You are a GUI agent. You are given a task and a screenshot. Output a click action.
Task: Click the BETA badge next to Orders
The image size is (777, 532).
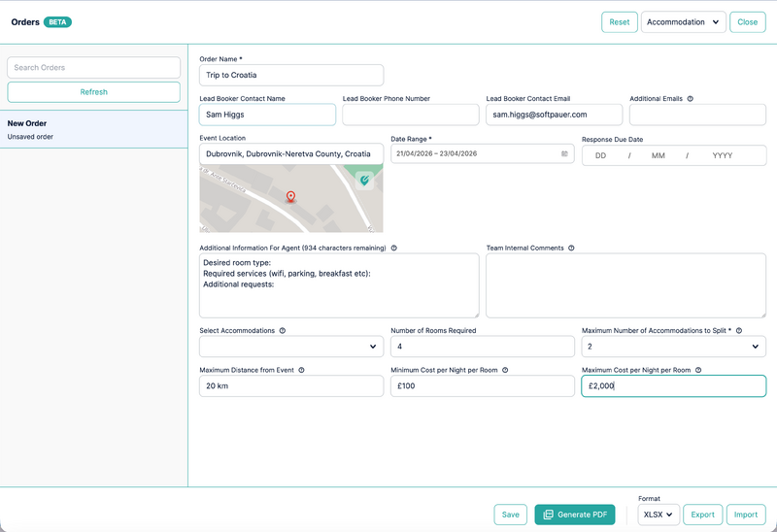pyautogui.click(x=57, y=21)
